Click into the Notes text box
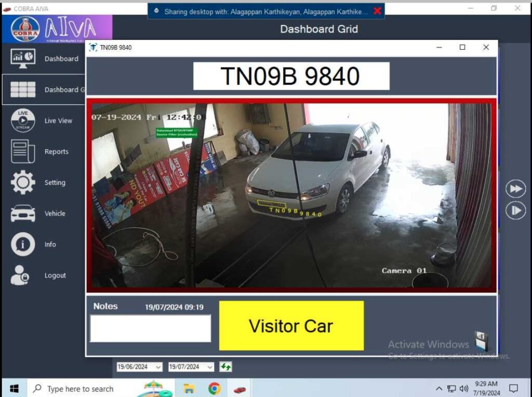Viewport: 532px width, 397px height. click(150, 328)
